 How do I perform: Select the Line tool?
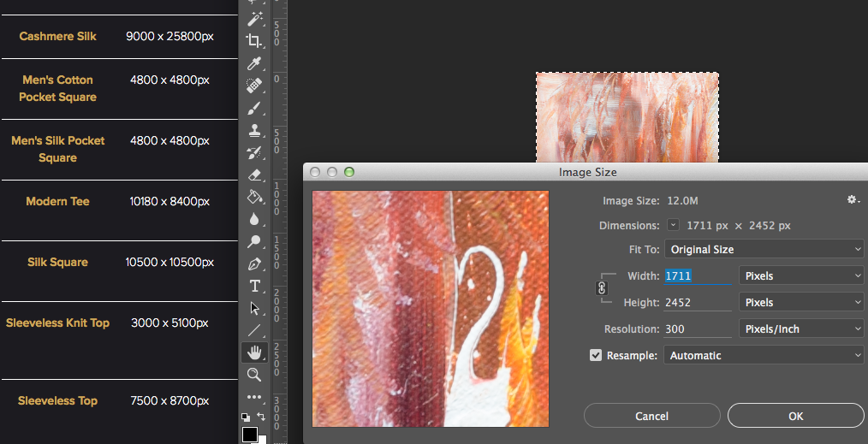[254, 330]
